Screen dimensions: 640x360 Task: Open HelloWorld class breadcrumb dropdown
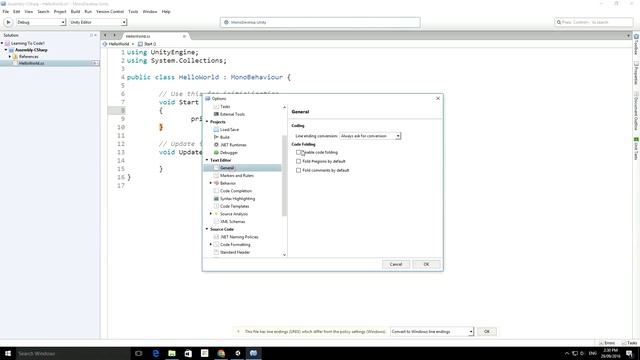point(119,44)
